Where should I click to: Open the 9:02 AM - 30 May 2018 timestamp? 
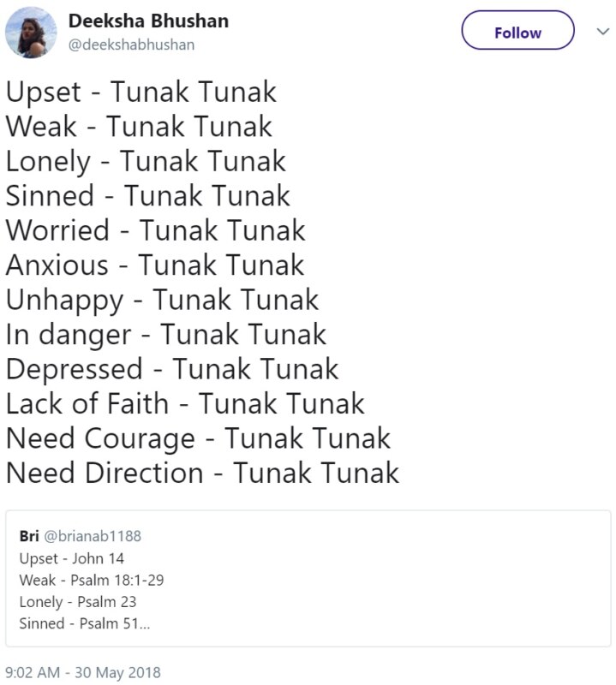pyautogui.click(x=83, y=672)
